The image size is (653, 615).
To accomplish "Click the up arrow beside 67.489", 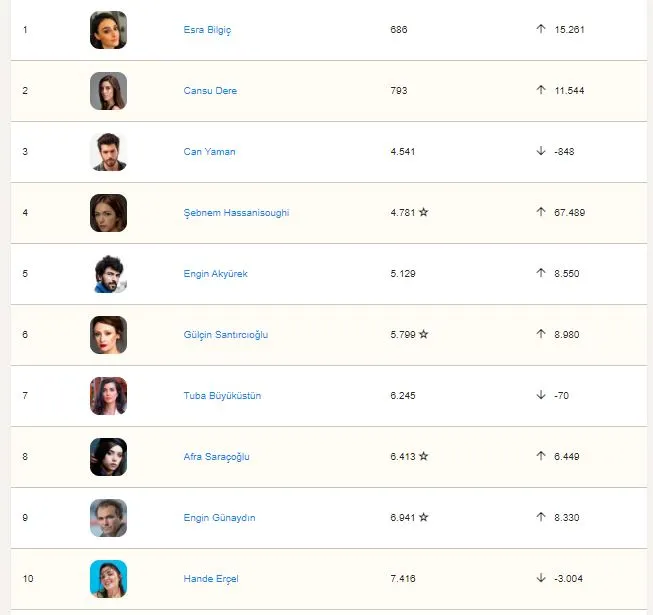I will tap(541, 212).
